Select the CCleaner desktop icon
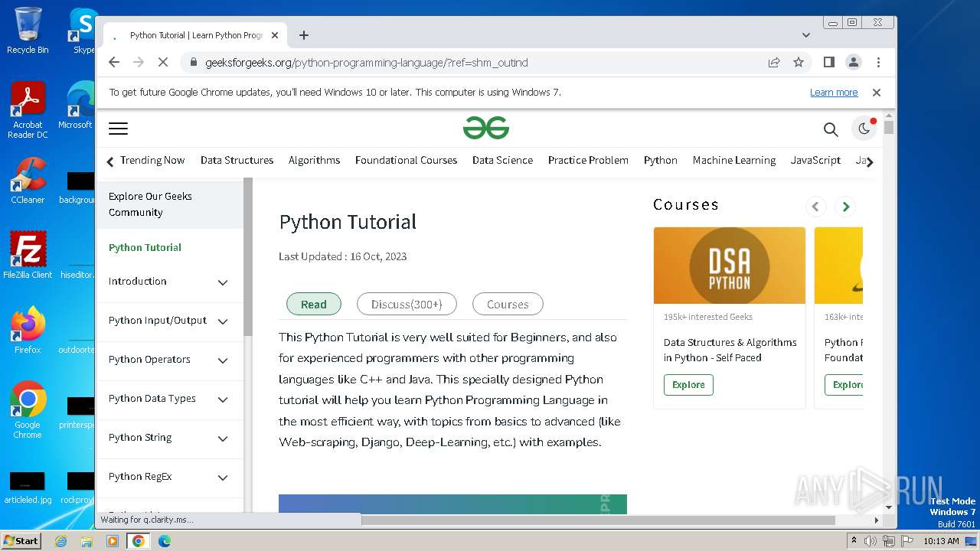This screenshot has height=551, width=980. 28,181
